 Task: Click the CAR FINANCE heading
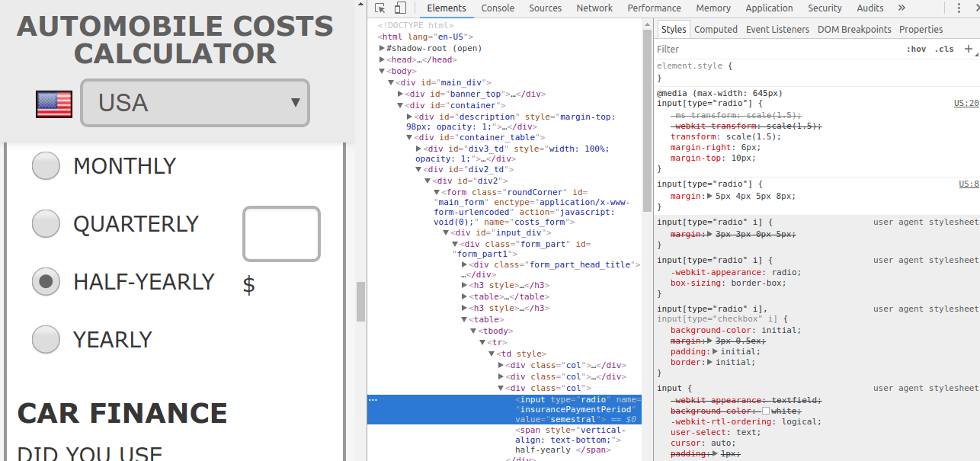pyautogui.click(x=122, y=413)
